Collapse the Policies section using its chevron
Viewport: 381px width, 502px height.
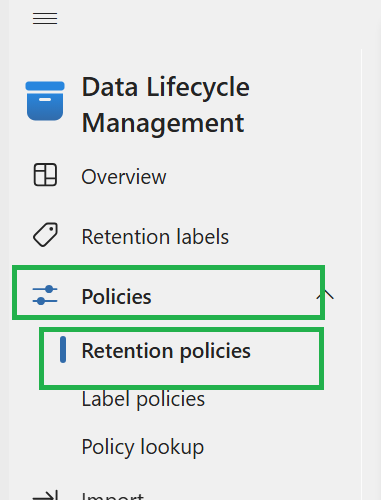point(325,295)
